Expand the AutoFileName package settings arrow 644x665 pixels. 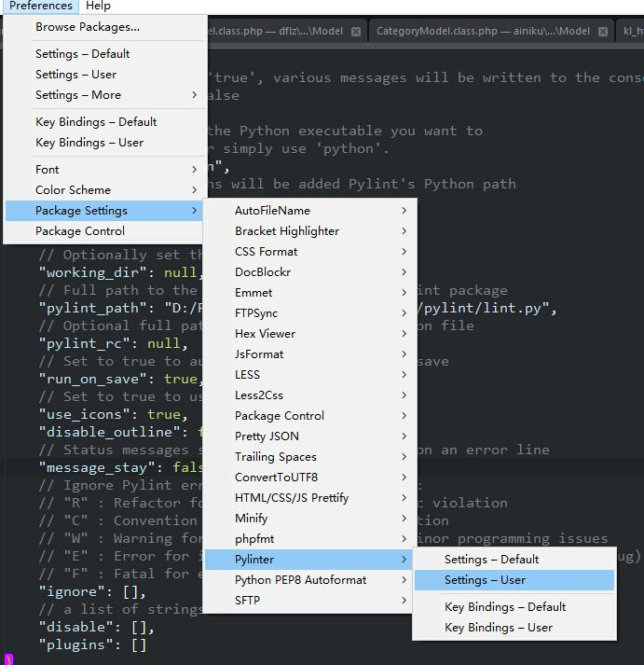[404, 211]
